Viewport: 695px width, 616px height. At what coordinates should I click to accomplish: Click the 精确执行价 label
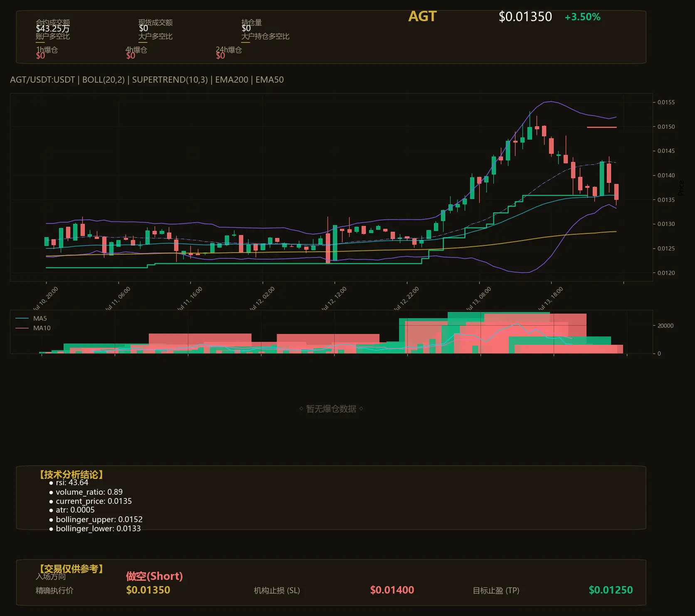(x=54, y=591)
